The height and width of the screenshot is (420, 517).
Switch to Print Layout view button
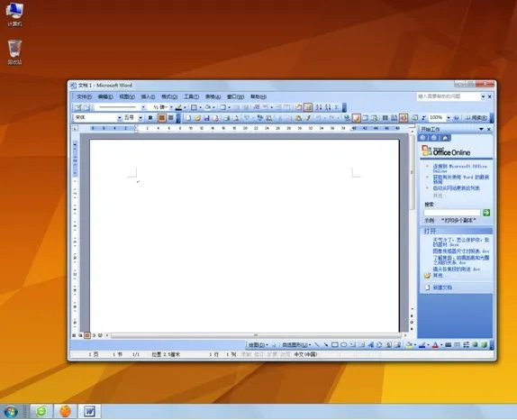click(x=87, y=335)
